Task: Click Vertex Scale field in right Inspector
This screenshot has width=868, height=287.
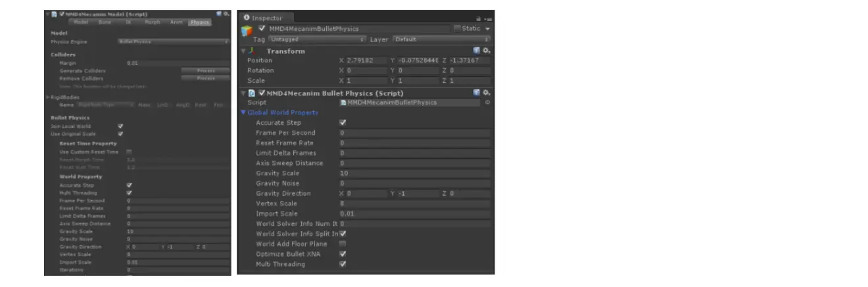Action: tap(415, 204)
